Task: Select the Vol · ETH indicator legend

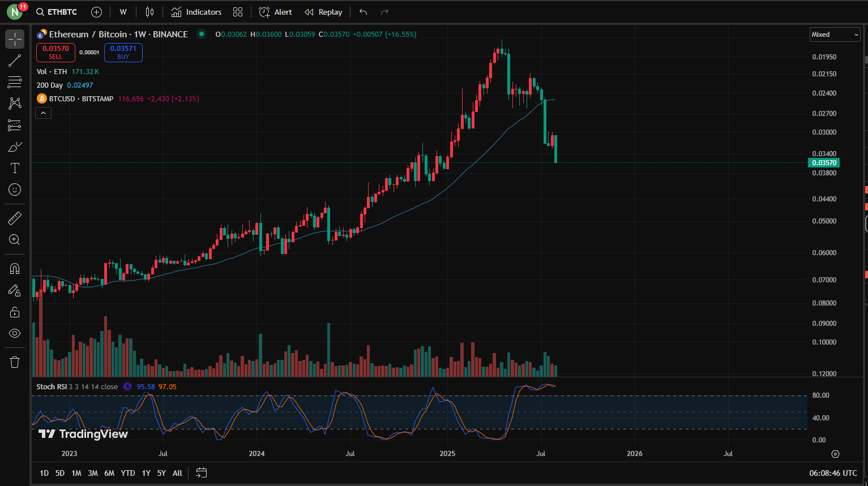Action: [x=52, y=71]
